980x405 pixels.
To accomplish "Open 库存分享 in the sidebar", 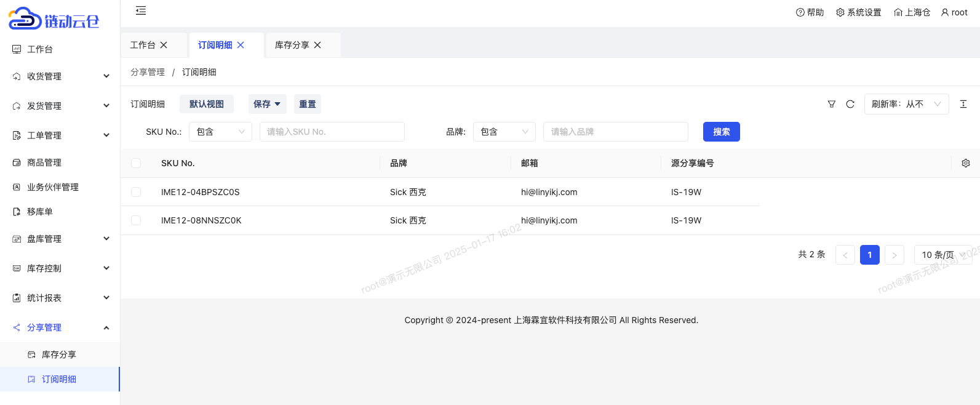I will (59, 355).
